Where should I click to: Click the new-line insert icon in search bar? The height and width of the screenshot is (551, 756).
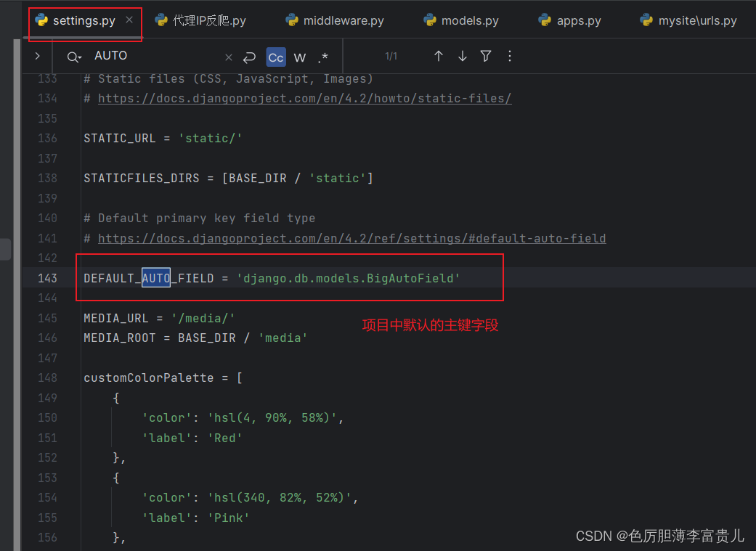click(x=249, y=57)
